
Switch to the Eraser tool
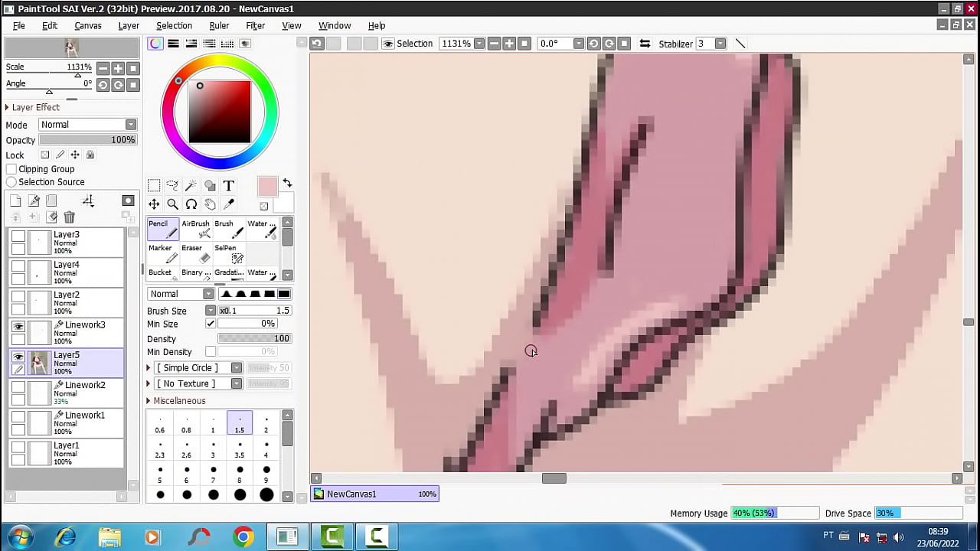(x=192, y=252)
